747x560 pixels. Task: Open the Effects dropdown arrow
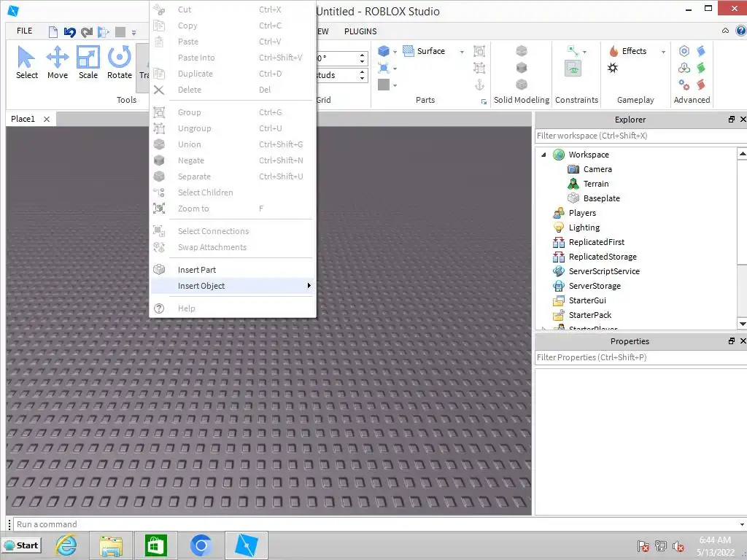click(x=663, y=52)
